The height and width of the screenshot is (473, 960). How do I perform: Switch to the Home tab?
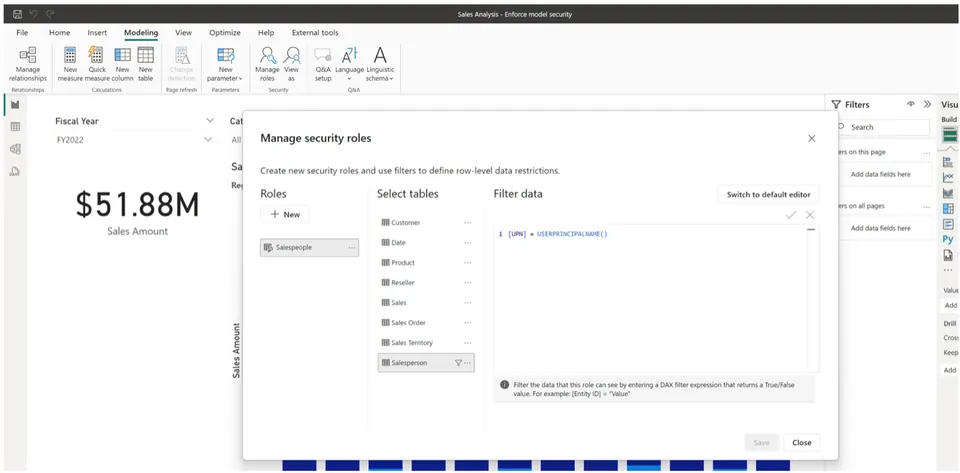(x=59, y=32)
